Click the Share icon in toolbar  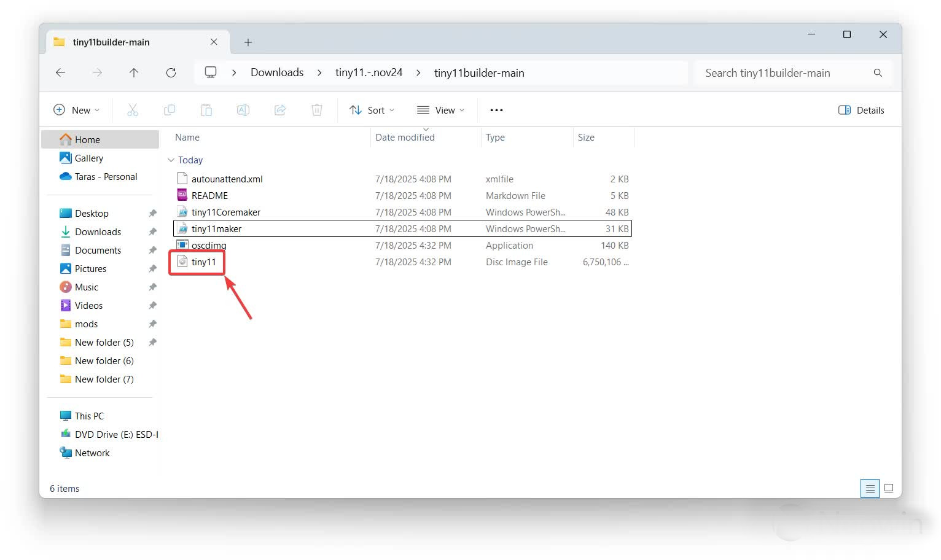coord(280,110)
